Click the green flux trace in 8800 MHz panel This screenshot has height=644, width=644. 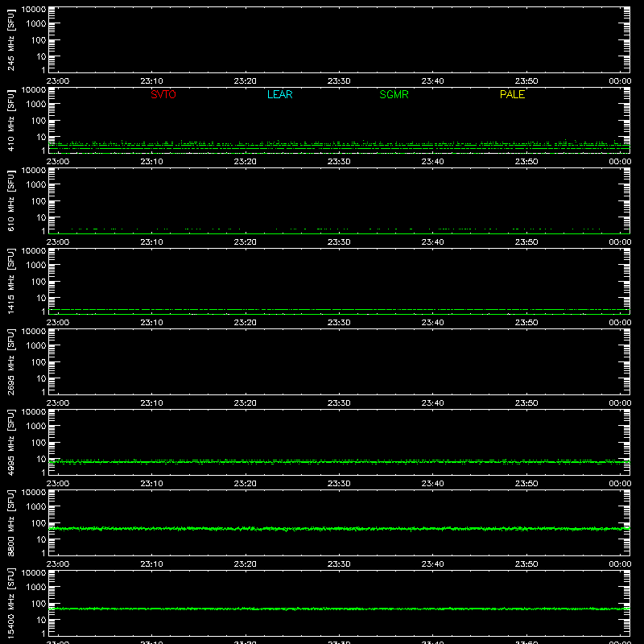[339, 529]
